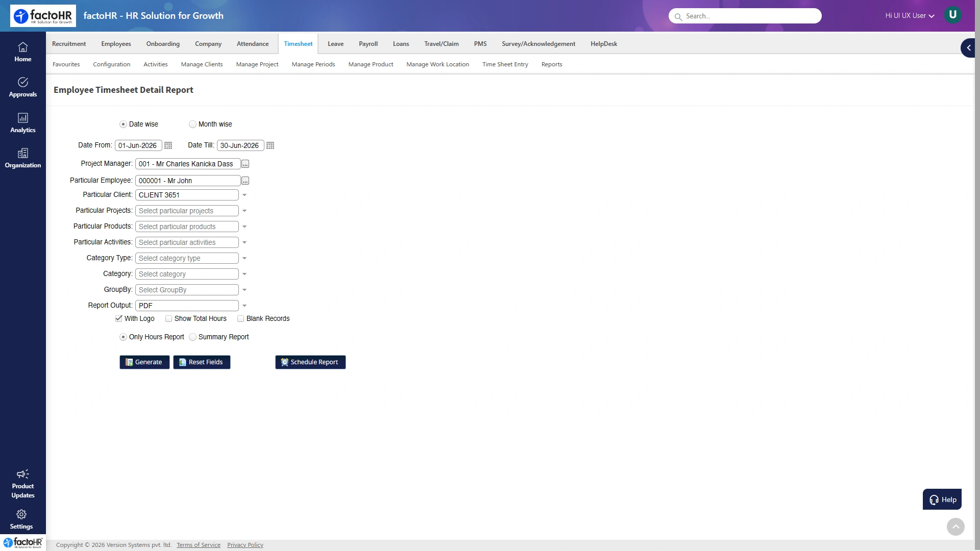The height and width of the screenshot is (551, 980).
Task: Click the scroll-to-top arrow icon
Action: 955,527
